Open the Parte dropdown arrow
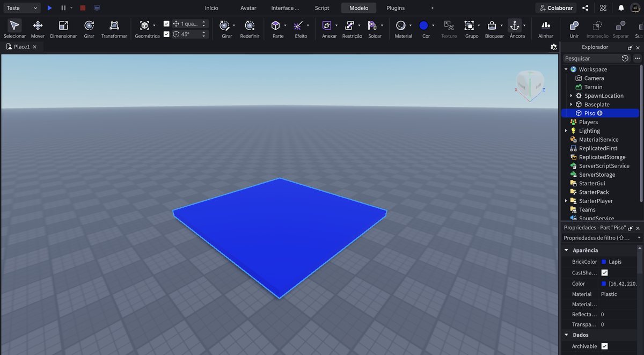644x355 pixels. pos(285,25)
